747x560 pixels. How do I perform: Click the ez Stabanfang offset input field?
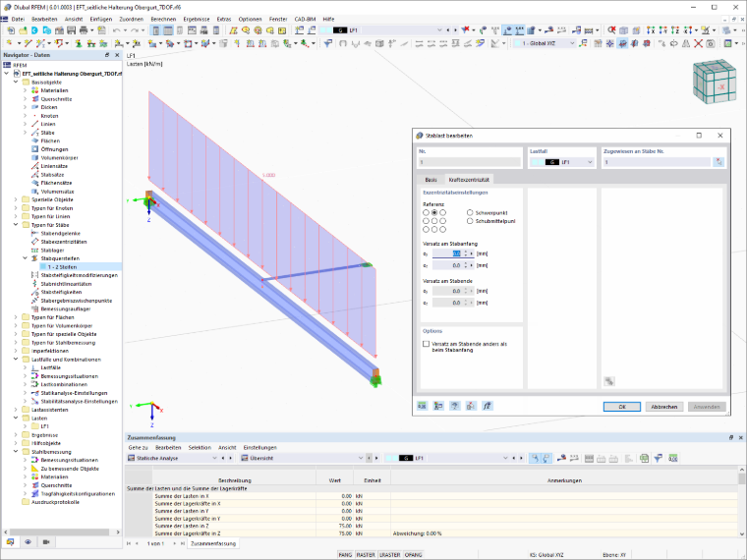click(448, 265)
